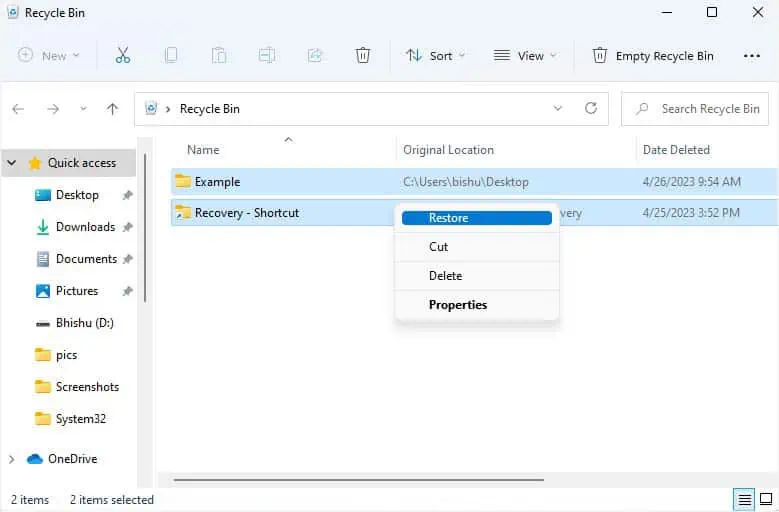Select the Example folder row
The height and width of the screenshot is (512, 779).
tap(474, 182)
